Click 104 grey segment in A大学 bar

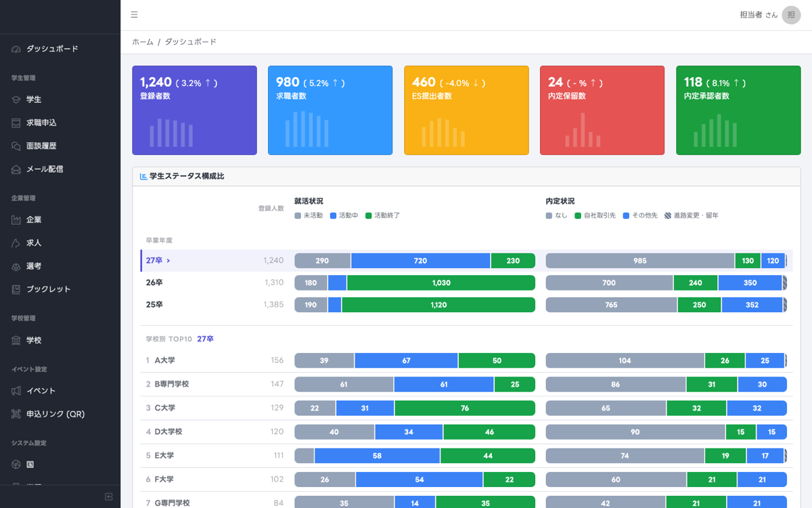click(x=625, y=360)
